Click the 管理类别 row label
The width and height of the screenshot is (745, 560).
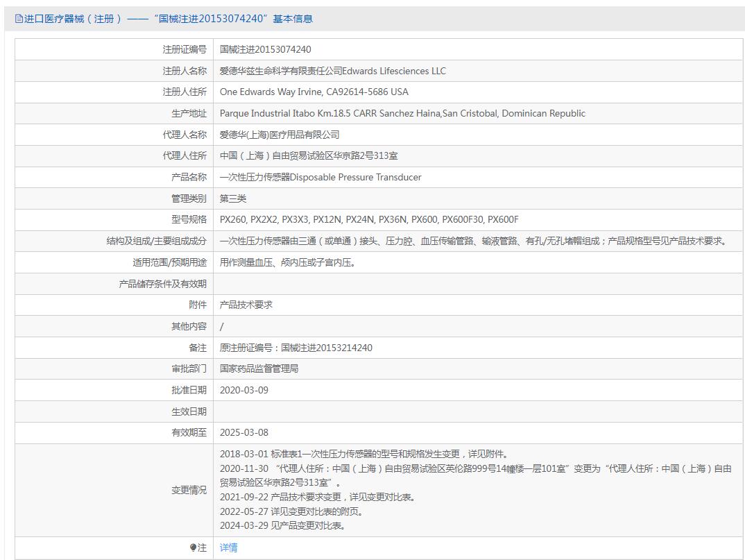pyautogui.click(x=189, y=198)
